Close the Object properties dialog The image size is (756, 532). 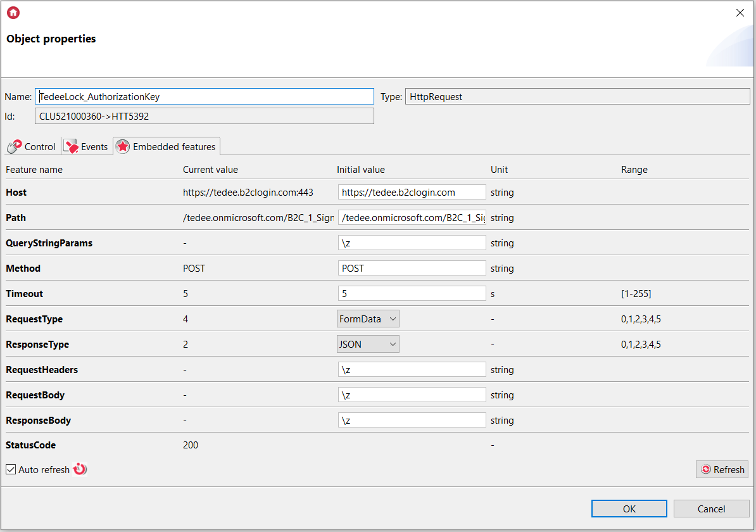[740, 13]
